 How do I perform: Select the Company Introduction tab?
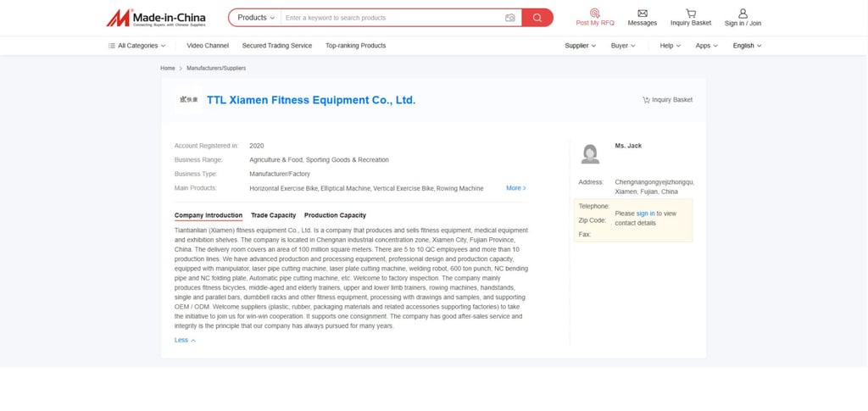(209, 216)
